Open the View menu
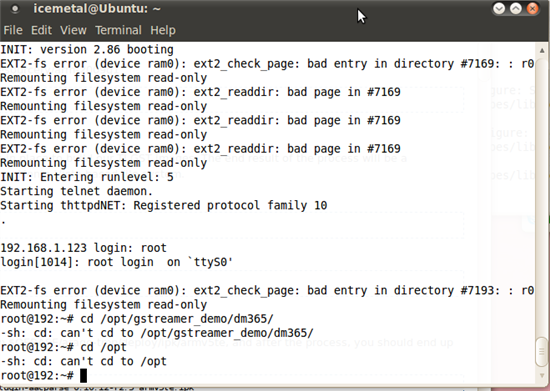The width and height of the screenshot is (550, 391). [73, 31]
